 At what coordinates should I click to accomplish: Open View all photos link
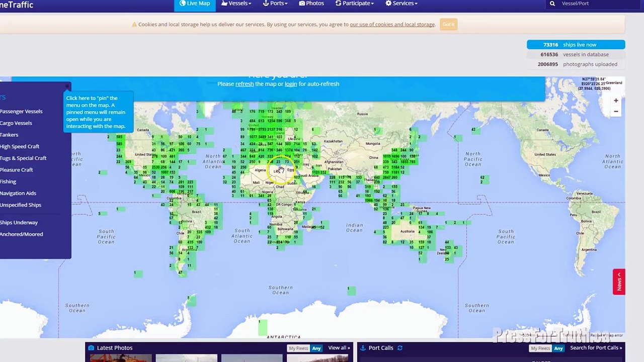pyautogui.click(x=339, y=348)
